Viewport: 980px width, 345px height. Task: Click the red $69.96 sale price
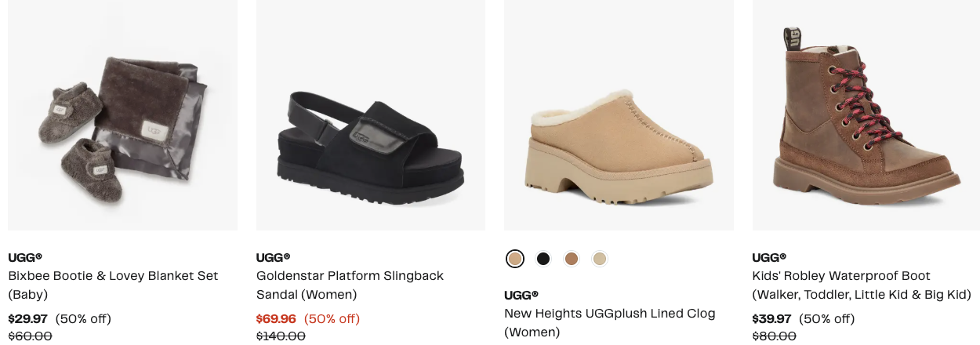pos(276,318)
